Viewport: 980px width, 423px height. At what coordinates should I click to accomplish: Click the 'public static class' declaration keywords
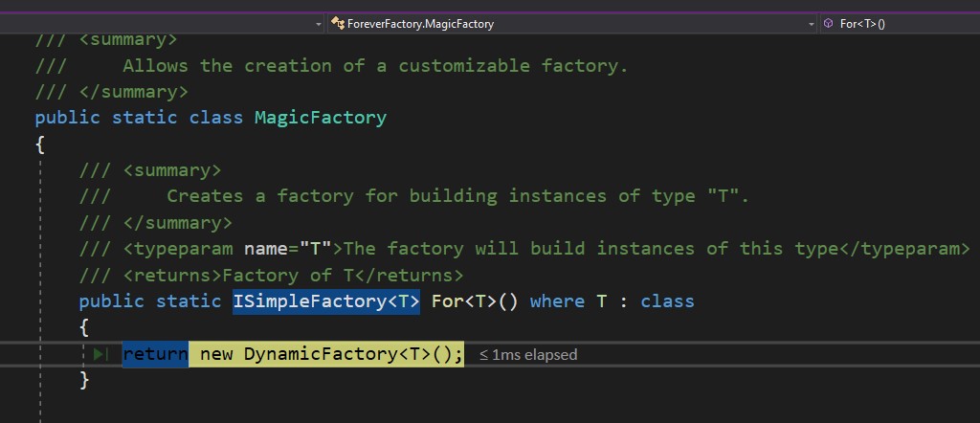(x=139, y=118)
